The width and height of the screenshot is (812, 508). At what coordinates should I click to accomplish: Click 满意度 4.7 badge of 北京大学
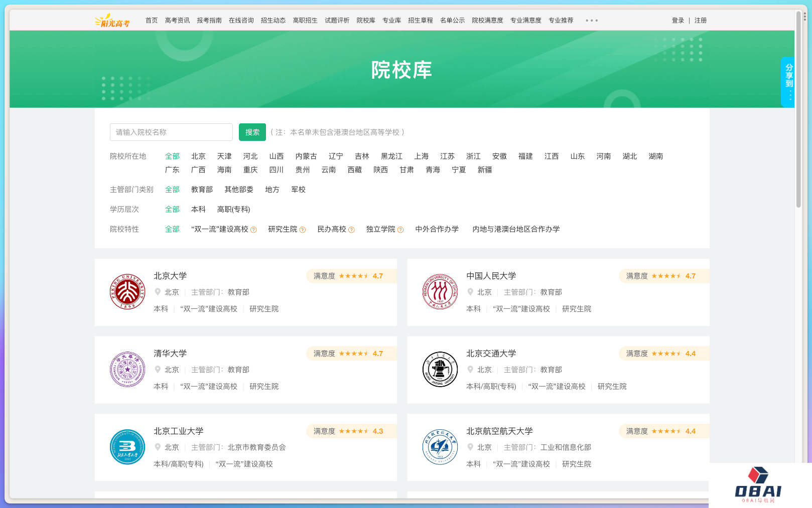point(351,276)
